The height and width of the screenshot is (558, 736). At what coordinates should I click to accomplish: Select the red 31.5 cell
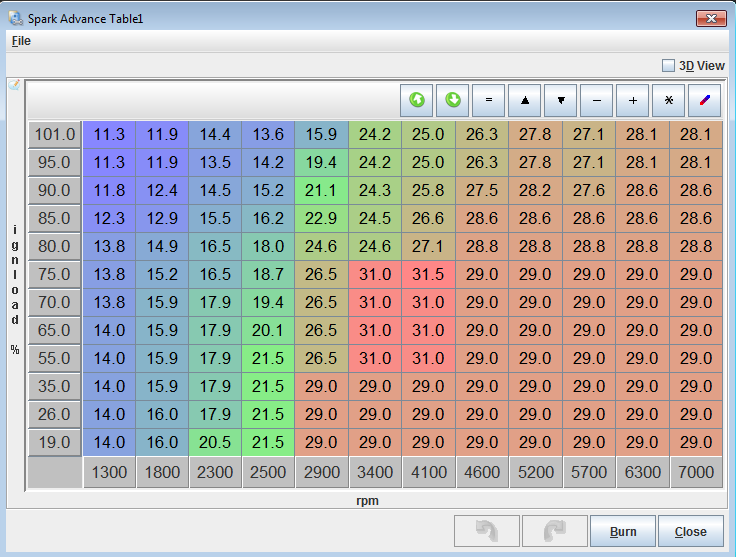(x=428, y=274)
